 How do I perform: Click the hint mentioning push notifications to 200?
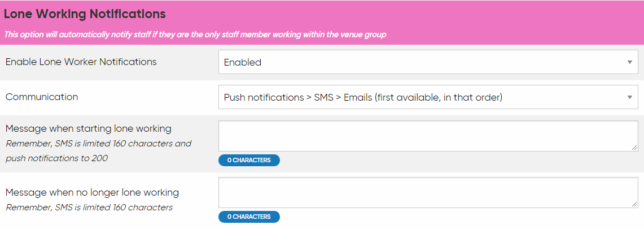tap(56, 158)
